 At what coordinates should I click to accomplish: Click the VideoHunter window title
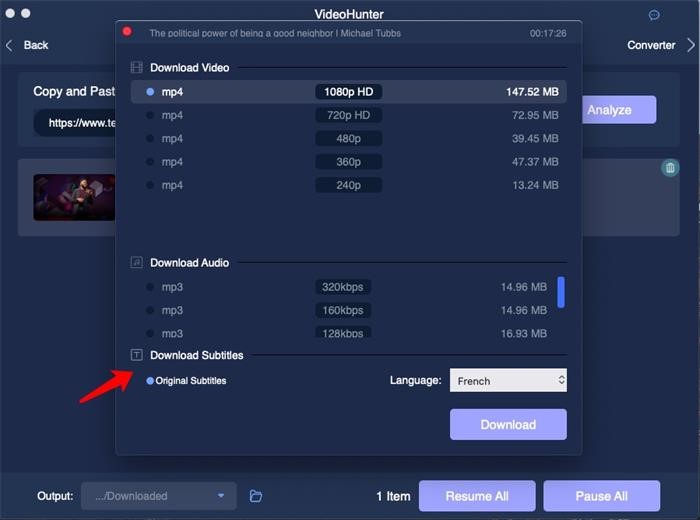point(349,14)
